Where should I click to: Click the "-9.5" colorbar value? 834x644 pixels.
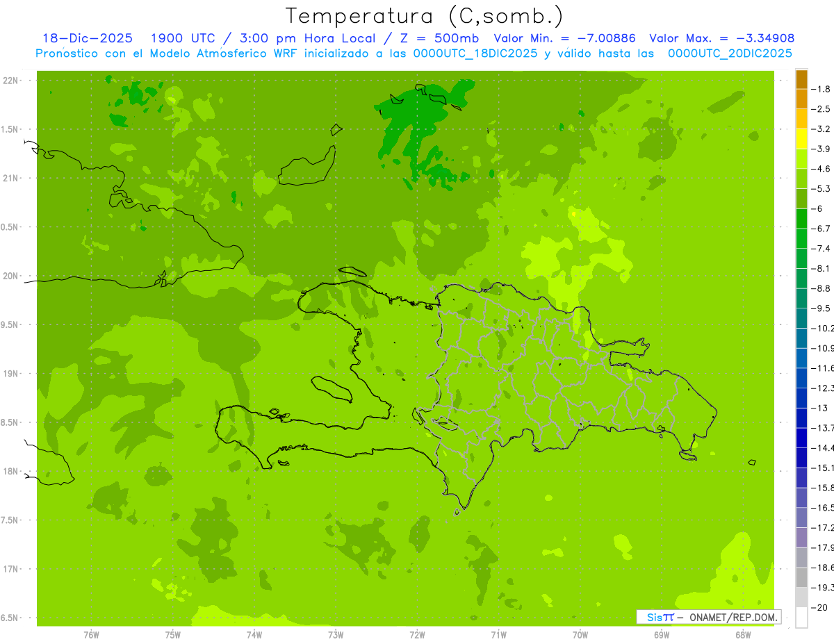click(821, 308)
